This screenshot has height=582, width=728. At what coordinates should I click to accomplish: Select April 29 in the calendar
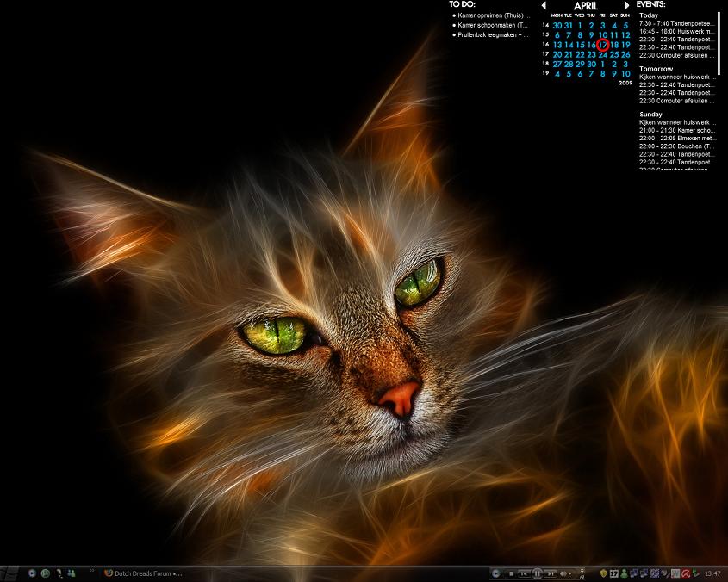pyautogui.click(x=580, y=64)
